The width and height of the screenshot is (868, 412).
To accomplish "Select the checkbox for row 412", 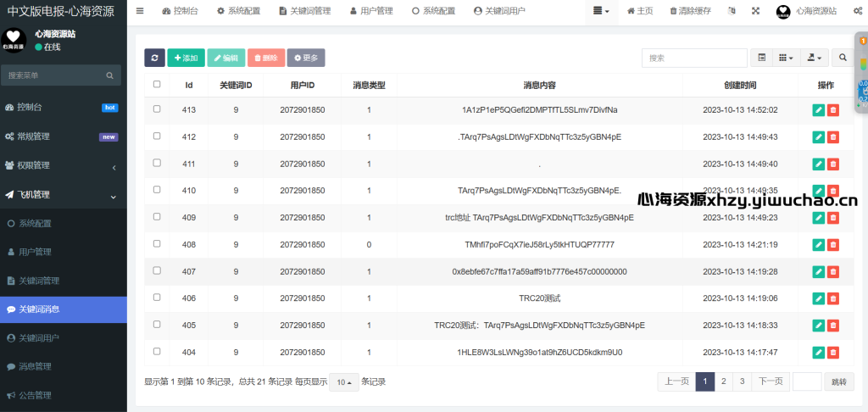I will (157, 136).
